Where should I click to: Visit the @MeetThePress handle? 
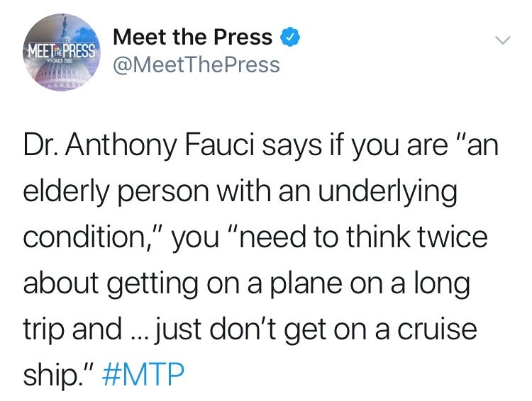[x=196, y=65]
